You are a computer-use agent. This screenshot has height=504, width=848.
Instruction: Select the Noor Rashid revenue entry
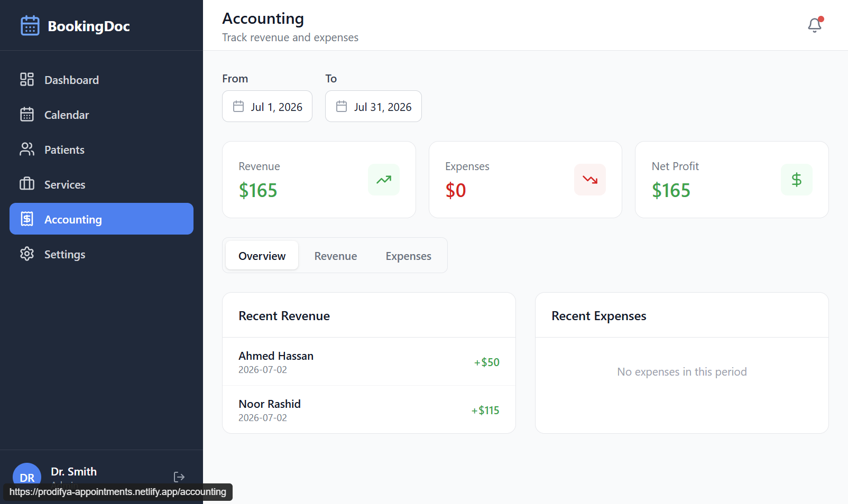369,410
